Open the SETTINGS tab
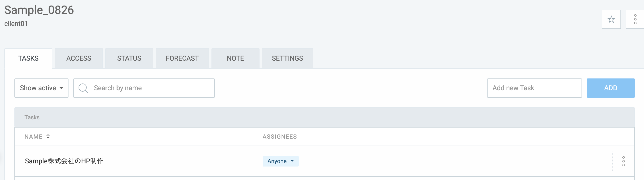Viewport: 644px width, 180px height. (287, 58)
